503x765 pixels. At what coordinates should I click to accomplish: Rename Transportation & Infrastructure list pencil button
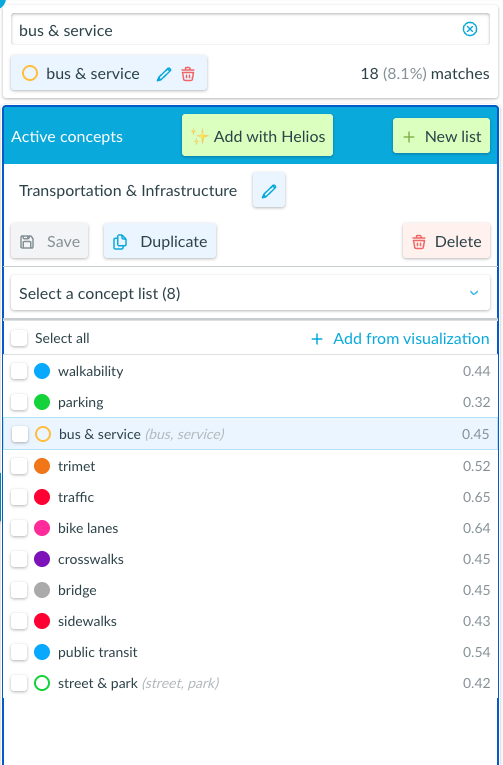269,190
